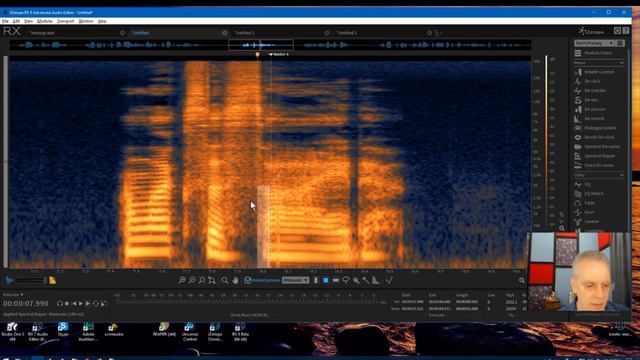Open the Module Chain

599,53
